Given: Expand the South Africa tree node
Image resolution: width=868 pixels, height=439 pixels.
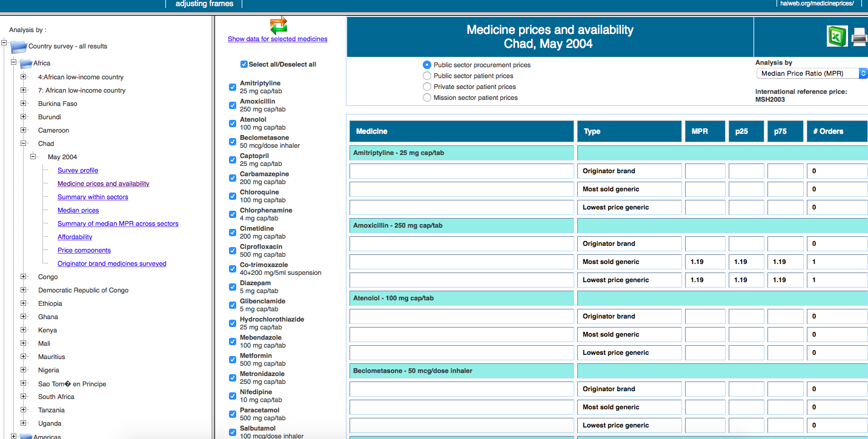Looking at the screenshot, I should tap(24, 397).
